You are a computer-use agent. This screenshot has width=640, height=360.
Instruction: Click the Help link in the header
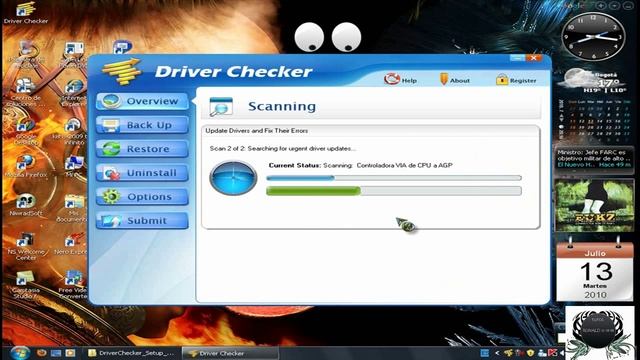[409, 81]
